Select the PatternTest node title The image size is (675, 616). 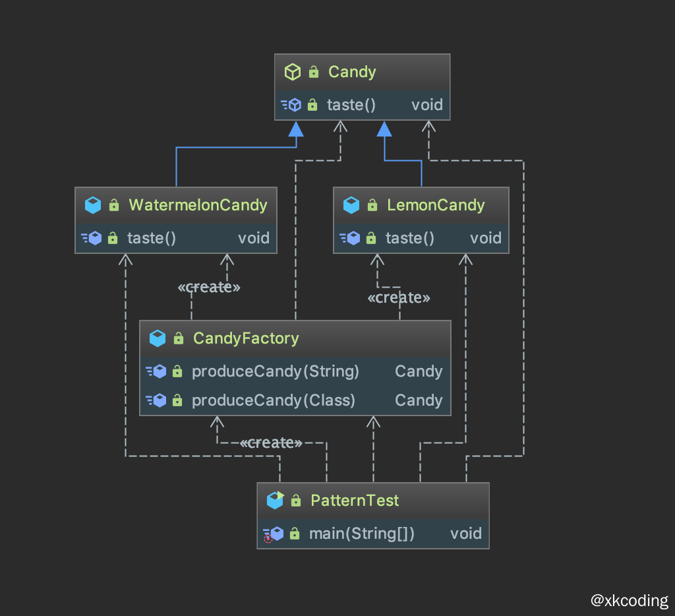355,501
